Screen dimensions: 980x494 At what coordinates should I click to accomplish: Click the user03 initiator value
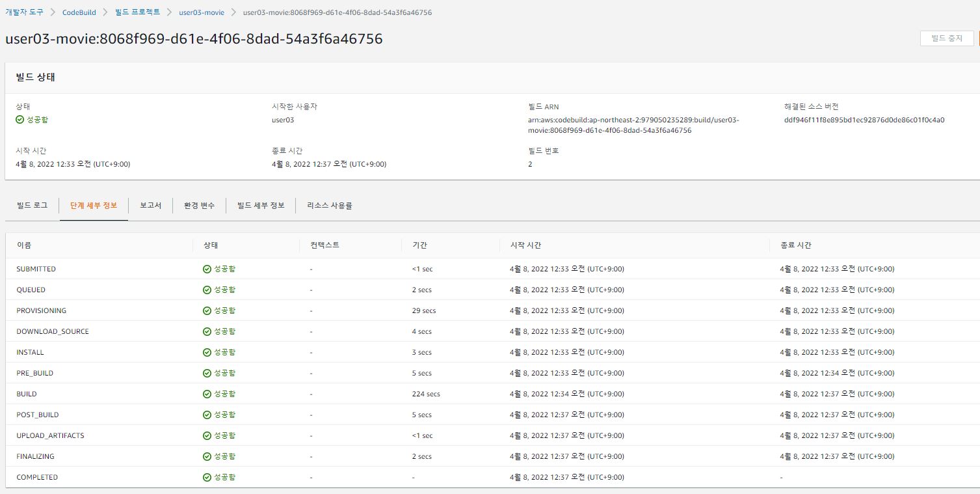coord(283,120)
